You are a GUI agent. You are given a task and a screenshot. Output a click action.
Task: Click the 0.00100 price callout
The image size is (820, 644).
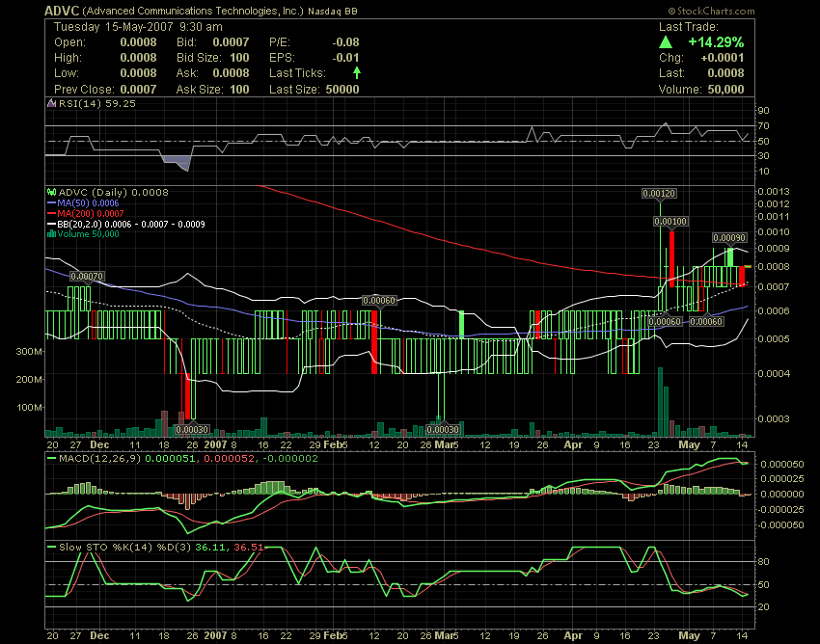coord(670,222)
